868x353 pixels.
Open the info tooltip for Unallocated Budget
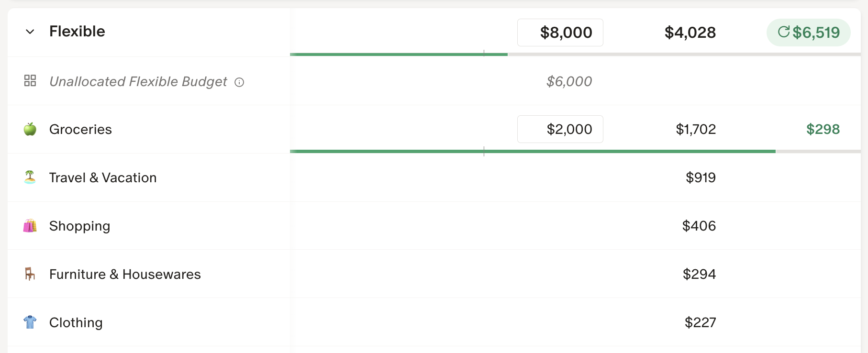[239, 82]
